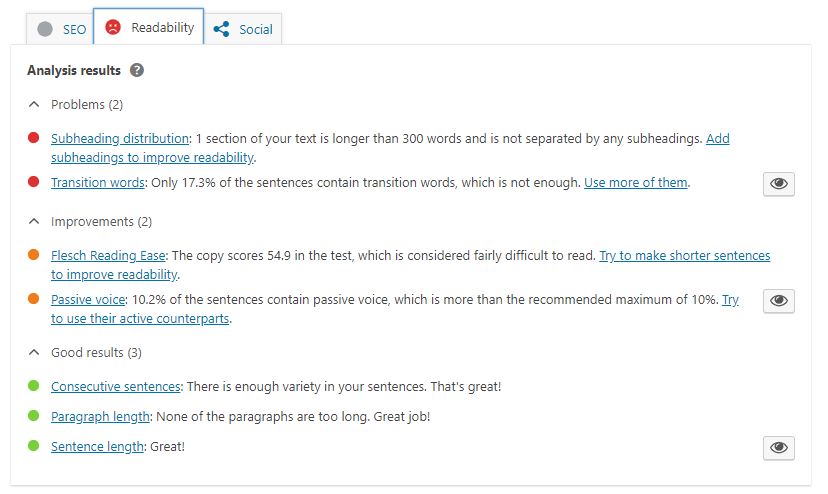
Task: Collapse the Good results (3) section
Action: [34, 352]
